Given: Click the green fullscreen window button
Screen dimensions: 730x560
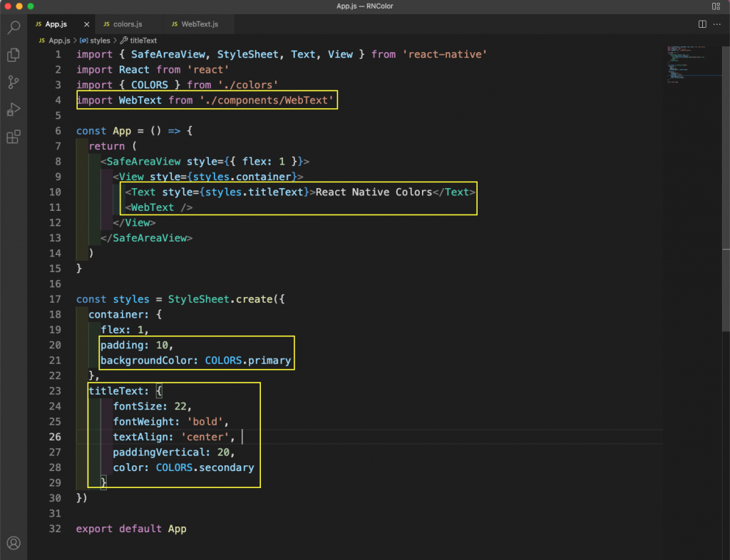Looking at the screenshot, I should tap(31, 6).
